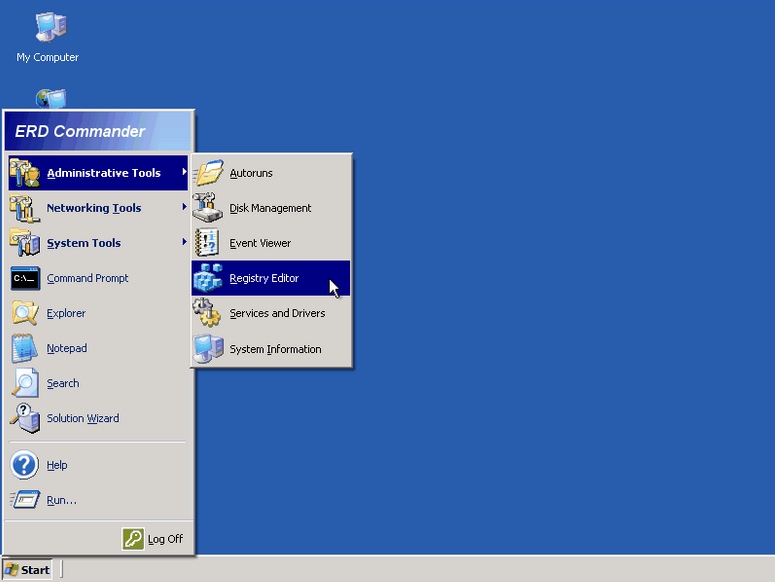Click the Disk Management drive icon

[x=208, y=208]
